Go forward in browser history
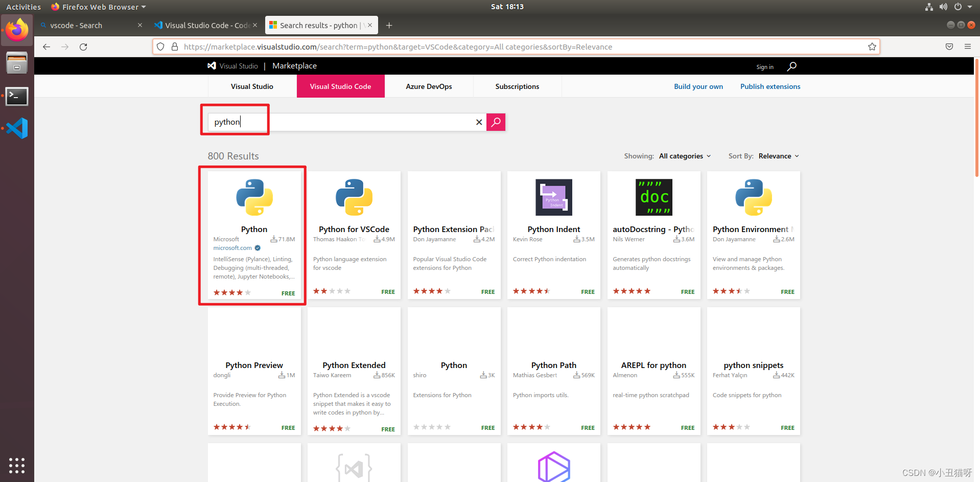This screenshot has height=482, width=980. pyautogui.click(x=65, y=47)
